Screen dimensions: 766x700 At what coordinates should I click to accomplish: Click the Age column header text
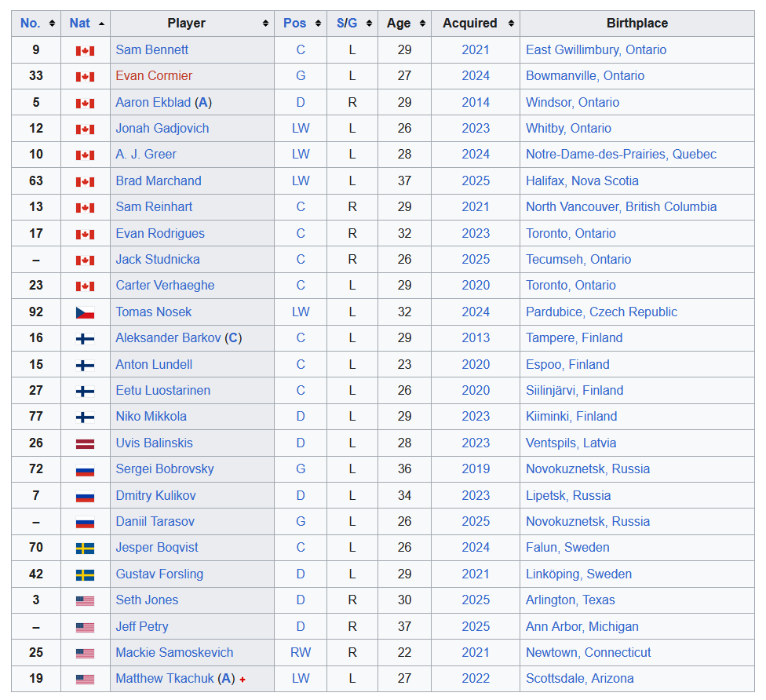[x=399, y=23]
